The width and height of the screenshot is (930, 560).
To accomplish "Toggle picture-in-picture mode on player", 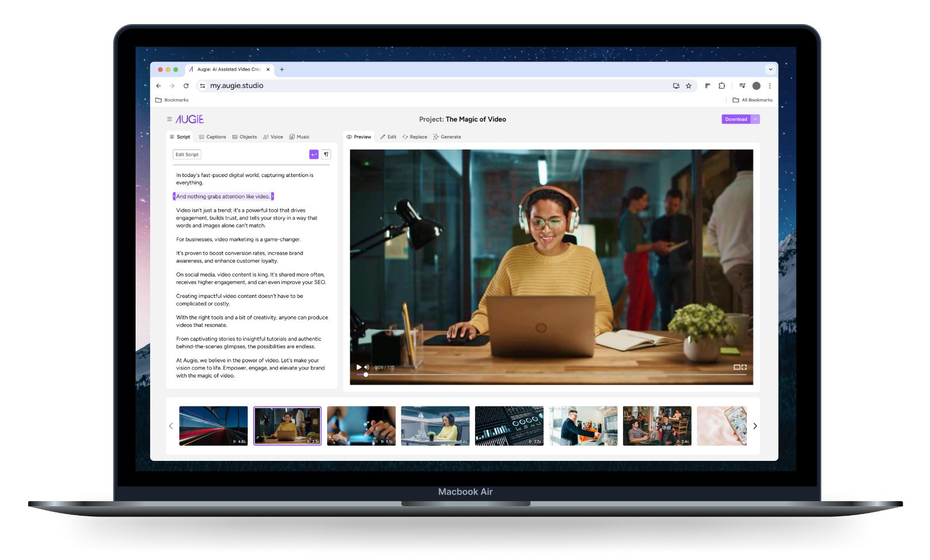I will 737,367.
